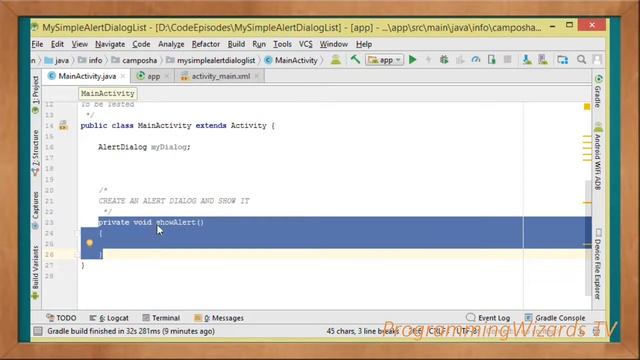Open the Logcat tool window
The height and width of the screenshot is (360, 640).
[x=109, y=318]
